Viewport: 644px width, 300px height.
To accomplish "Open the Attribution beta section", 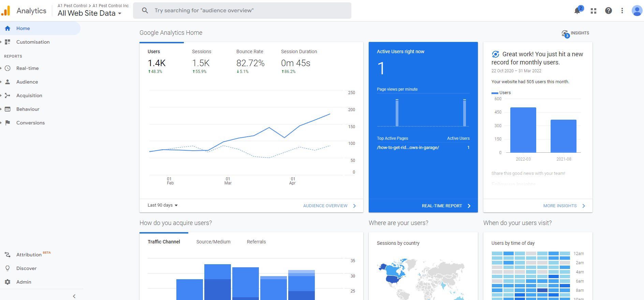I will click(29, 255).
